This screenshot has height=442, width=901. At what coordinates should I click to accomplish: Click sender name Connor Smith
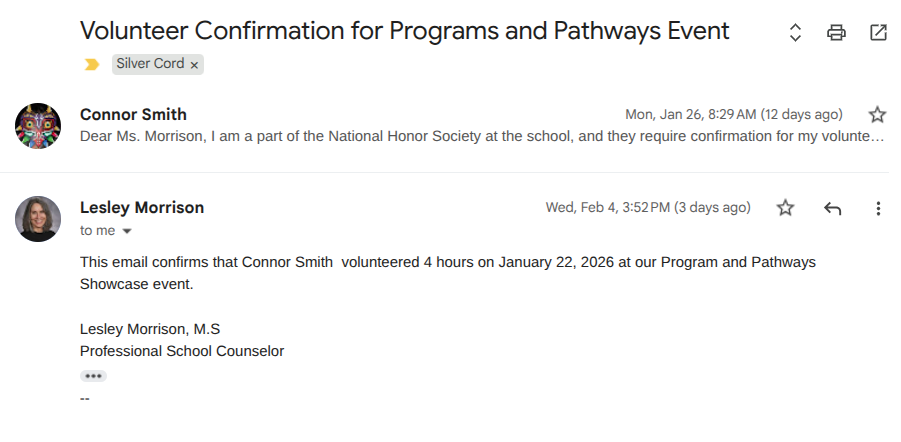point(133,114)
